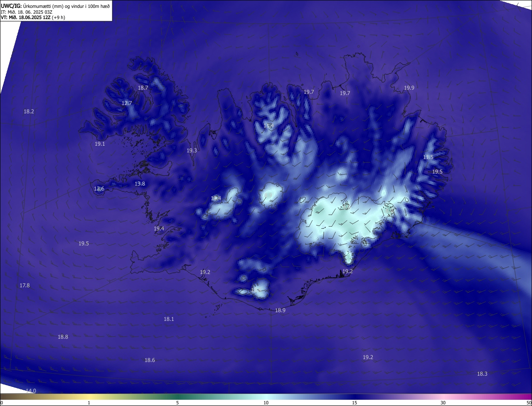Click the 19.9 value label on the map
Viewport: 532px width, 406px height.
(409, 88)
